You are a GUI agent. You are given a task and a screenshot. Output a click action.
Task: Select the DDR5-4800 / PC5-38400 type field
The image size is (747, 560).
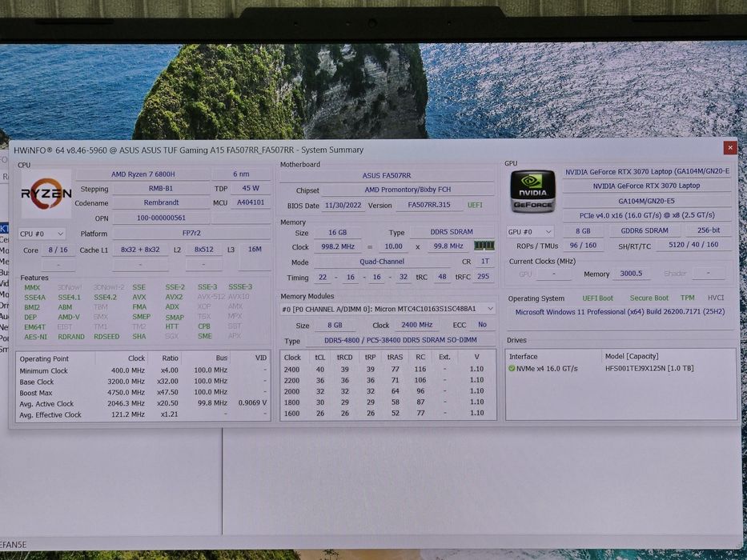point(400,340)
